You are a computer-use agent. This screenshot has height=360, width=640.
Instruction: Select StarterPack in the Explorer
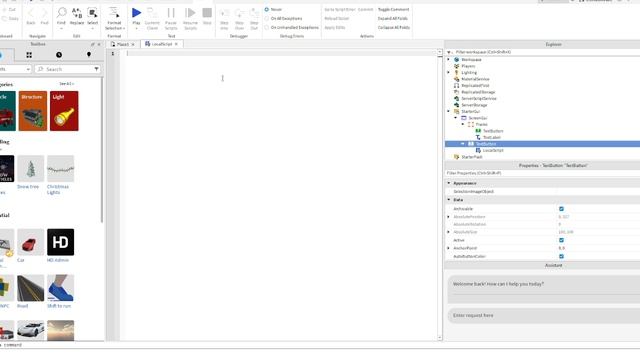click(x=472, y=157)
